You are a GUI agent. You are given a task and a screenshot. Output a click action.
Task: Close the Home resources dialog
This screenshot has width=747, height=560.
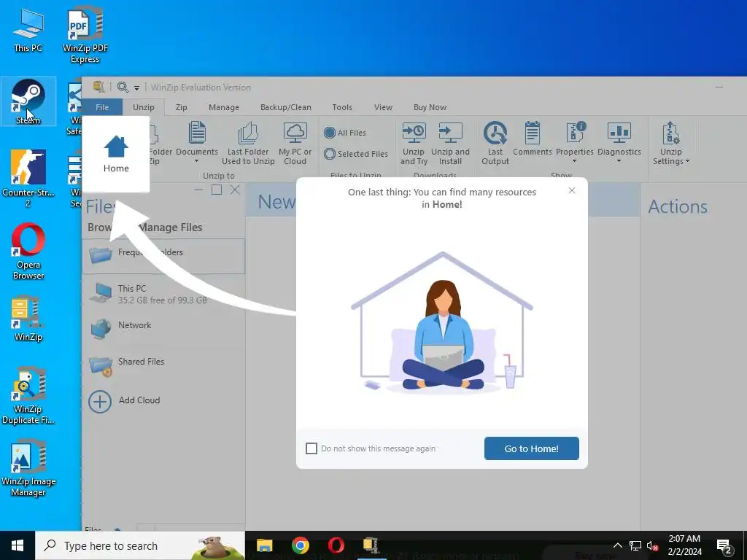[x=572, y=190]
